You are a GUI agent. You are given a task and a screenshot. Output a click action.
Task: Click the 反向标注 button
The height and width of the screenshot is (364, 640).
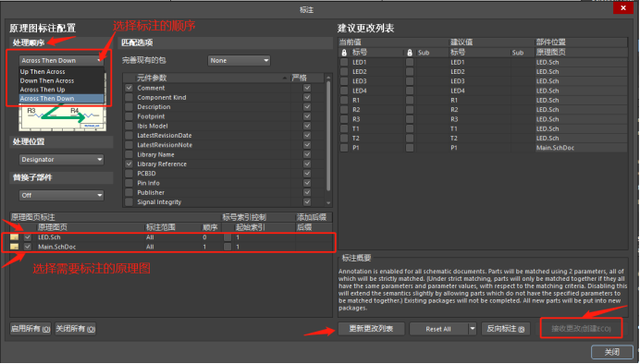506,329
